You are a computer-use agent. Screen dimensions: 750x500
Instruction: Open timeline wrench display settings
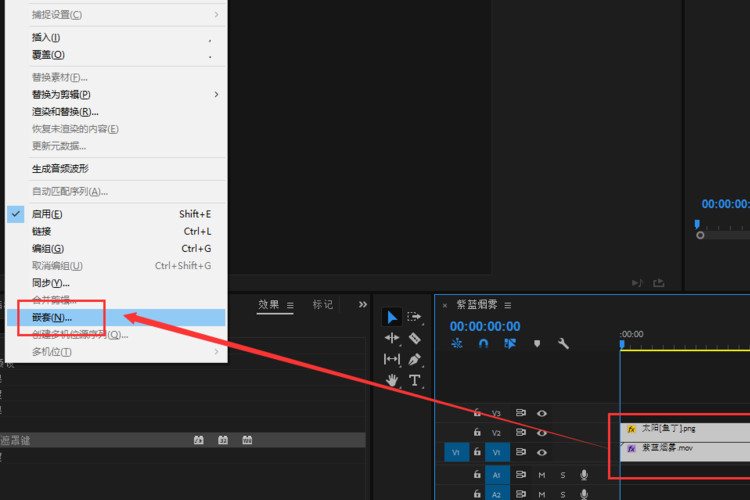(563, 344)
